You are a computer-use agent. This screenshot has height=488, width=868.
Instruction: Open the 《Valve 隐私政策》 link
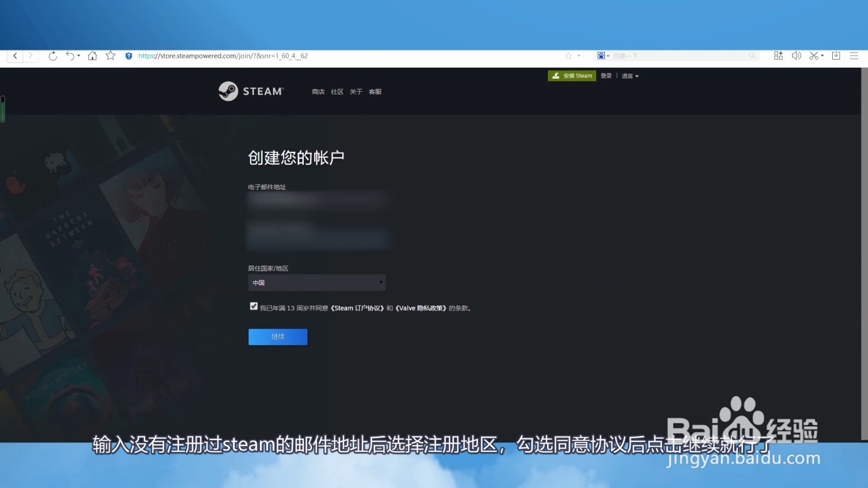pyautogui.click(x=421, y=308)
